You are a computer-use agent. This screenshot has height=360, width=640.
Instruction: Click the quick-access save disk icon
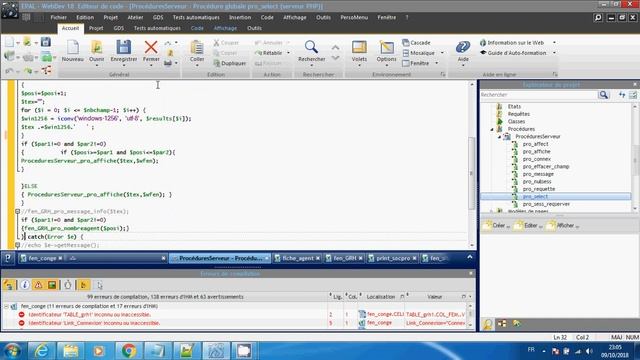pyautogui.click(x=46, y=42)
